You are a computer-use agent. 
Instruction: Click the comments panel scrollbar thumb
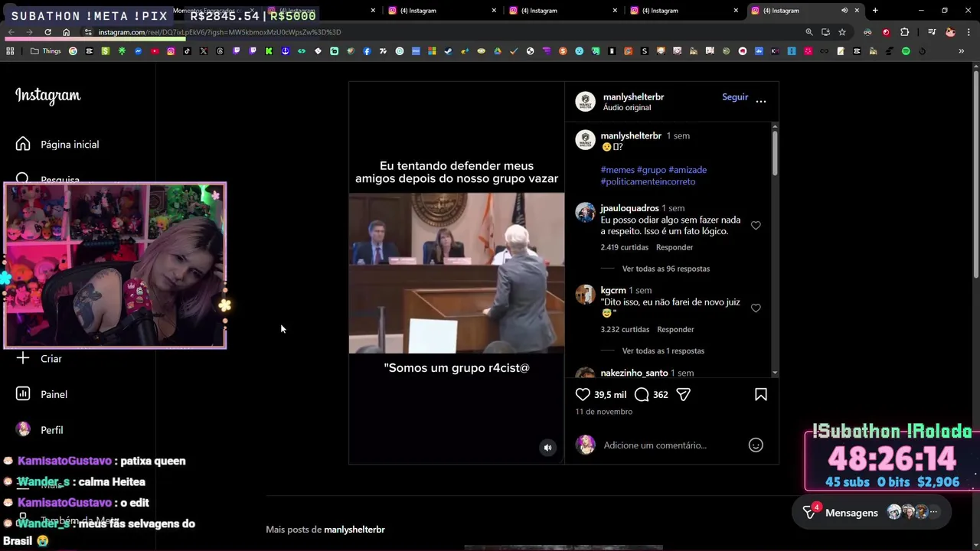[x=775, y=152]
